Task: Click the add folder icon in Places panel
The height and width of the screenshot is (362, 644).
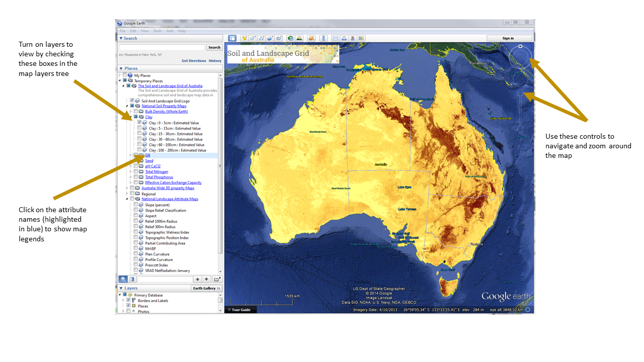Action: (x=216, y=279)
